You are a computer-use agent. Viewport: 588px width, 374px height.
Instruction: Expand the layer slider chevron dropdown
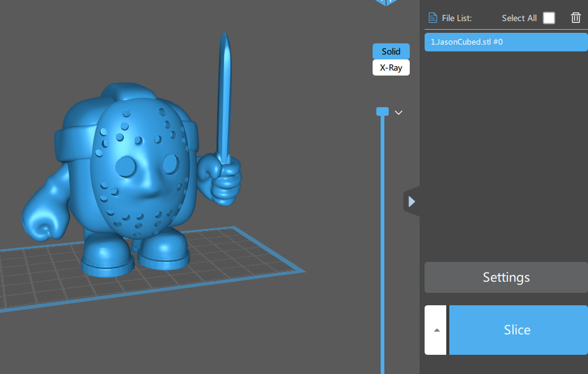tap(399, 113)
